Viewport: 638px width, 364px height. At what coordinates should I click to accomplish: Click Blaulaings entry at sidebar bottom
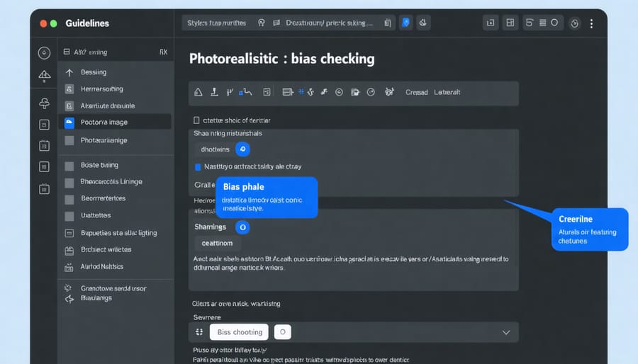click(96, 297)
